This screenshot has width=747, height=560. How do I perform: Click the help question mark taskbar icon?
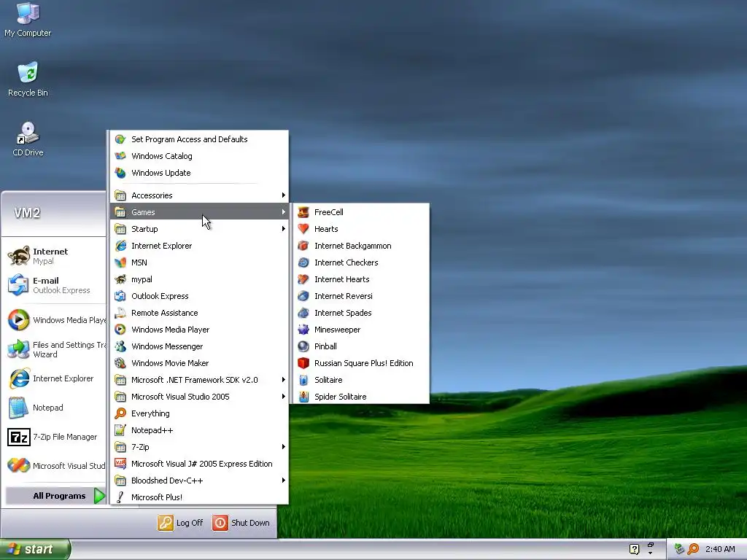[x=634, y=549]
